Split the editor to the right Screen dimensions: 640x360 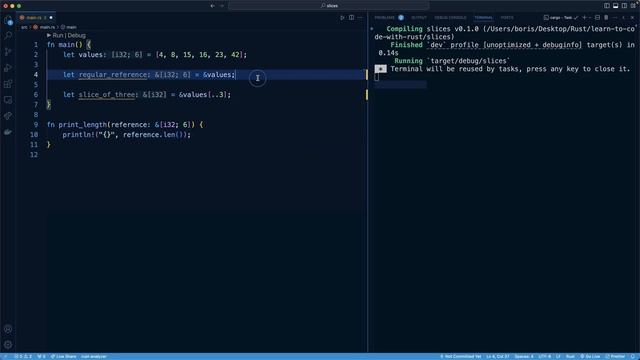[x=351, y=18]
